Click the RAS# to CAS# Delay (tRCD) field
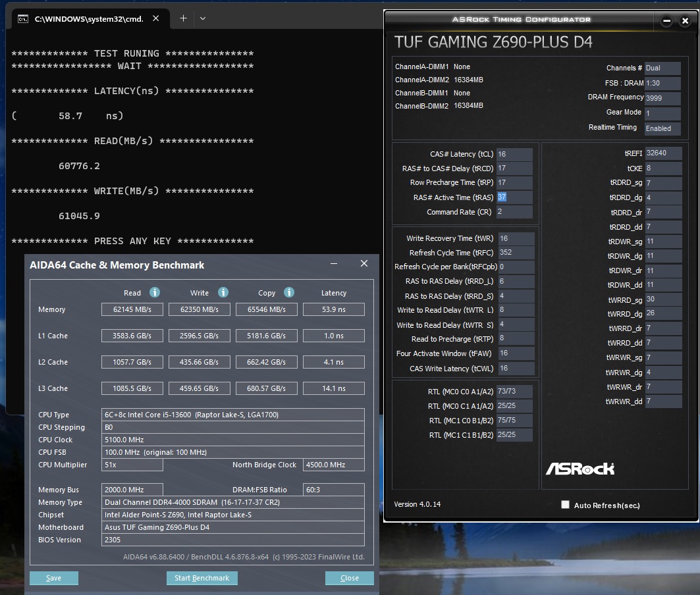Screen dimensions: 700x595 (x=515, y=168)
